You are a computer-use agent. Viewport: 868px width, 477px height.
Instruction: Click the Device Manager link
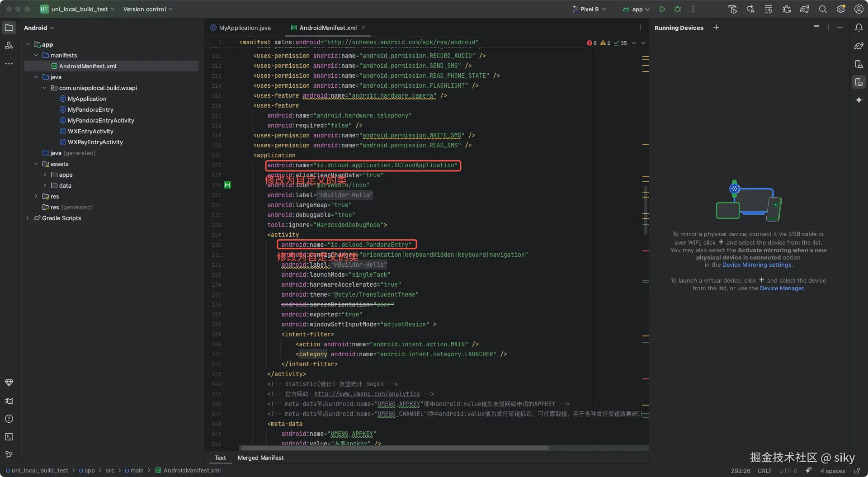(781, 288)
